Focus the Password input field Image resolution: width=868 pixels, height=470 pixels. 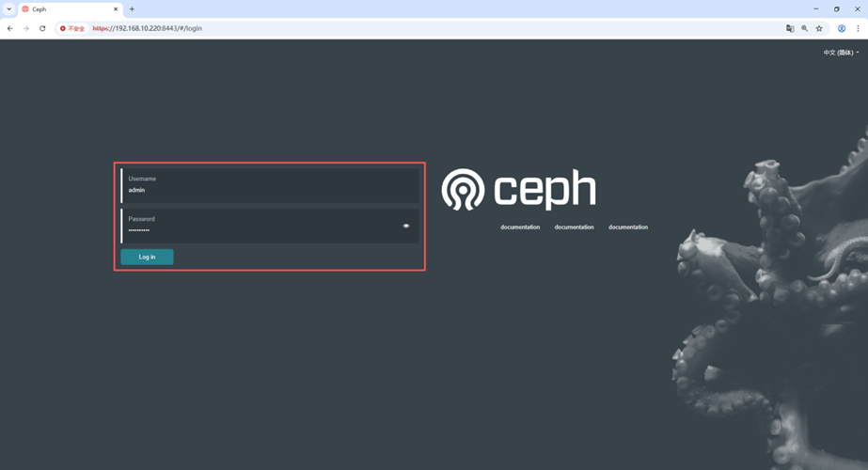point(270,226)
